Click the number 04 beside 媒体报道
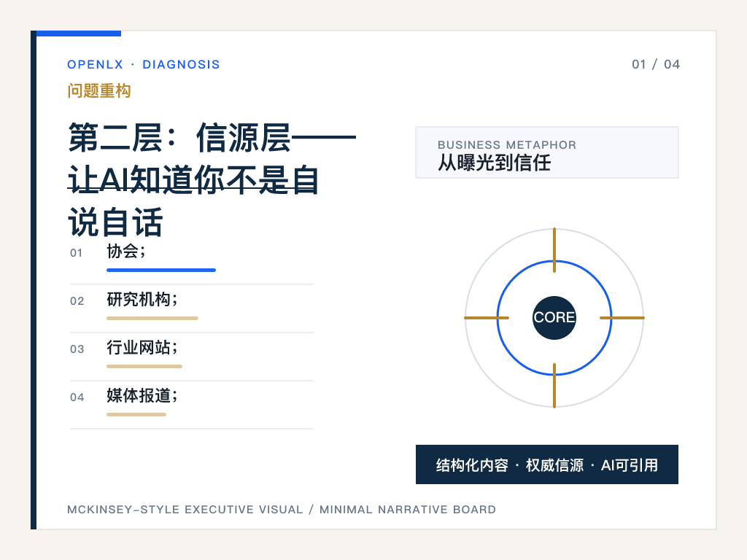Viewport: 747px width, 560px height. 77,397
